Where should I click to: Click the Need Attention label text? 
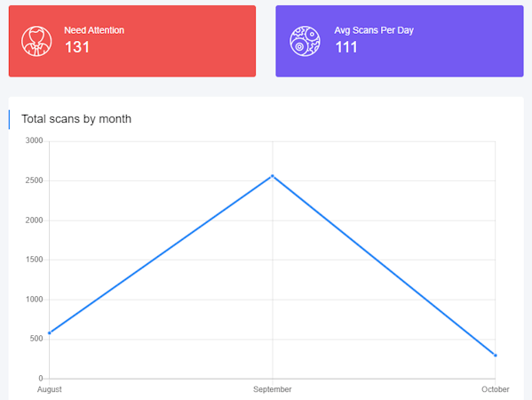click(x=94, y=30)
